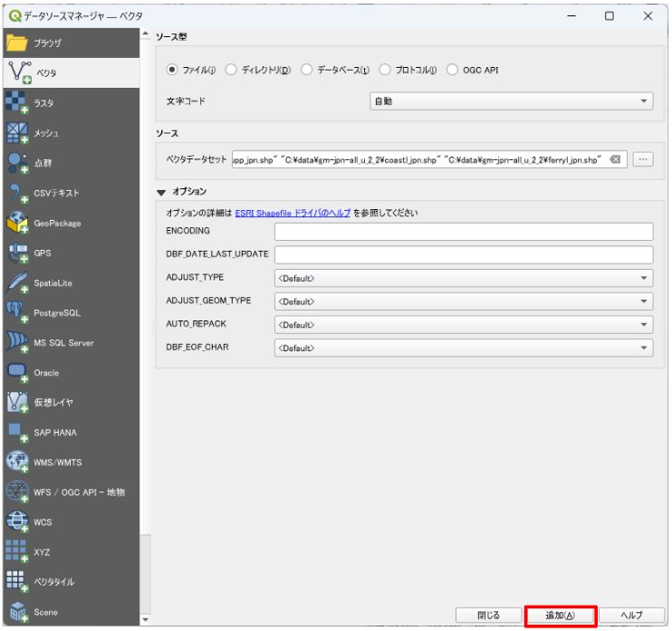Open the WFS / OGC API icon
Image resolution: width=672 pixels, height=631 pixels.
[x=17, y=492]
